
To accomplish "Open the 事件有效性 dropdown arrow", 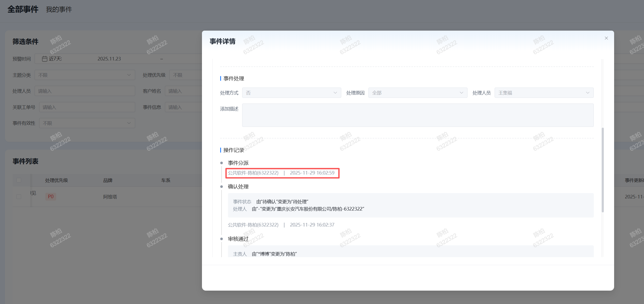I will coord(129,123).
